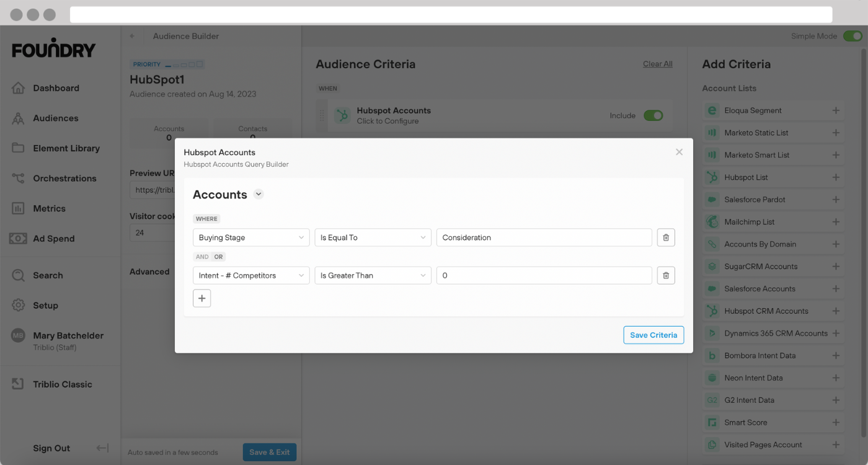Screen dimensions: 868x465
Task: Add Bombora Intent Data criteria
Action: (x=835, y=356)
